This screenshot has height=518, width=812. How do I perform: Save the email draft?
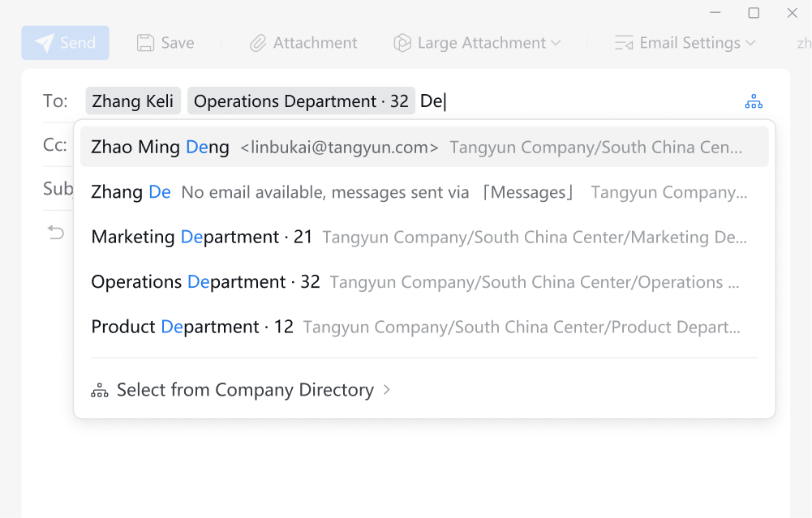pyautogui.click(x=165, y=43)
